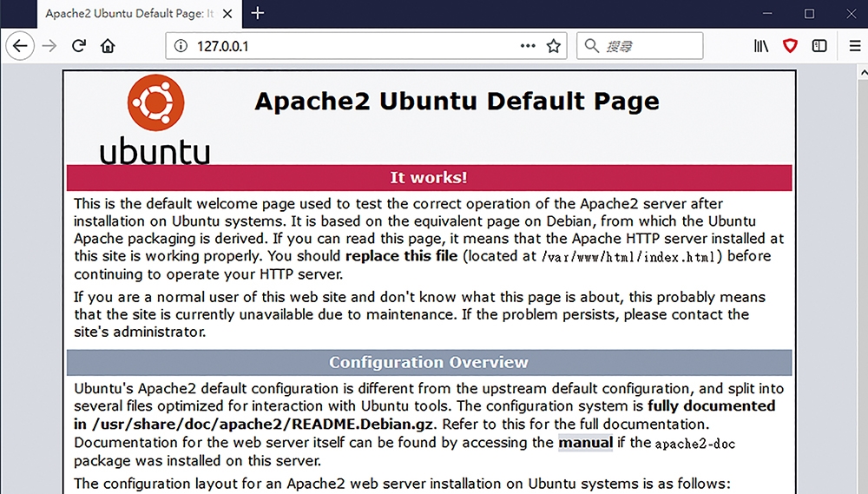Reload the current page

click(79, 46)
